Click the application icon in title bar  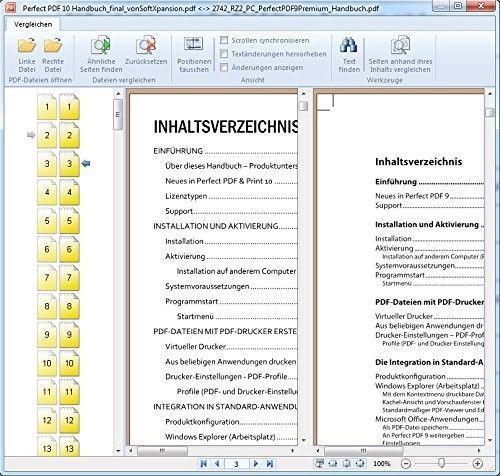(x=10, y=7)
